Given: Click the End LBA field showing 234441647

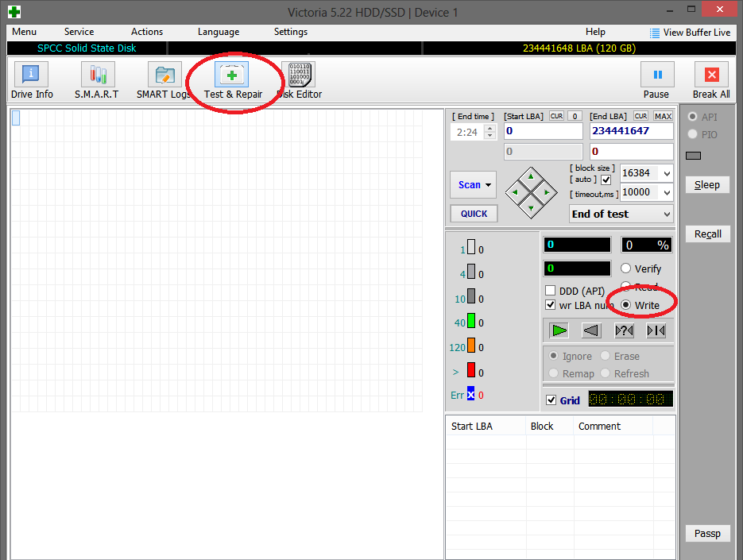Looking at the screenshot, I should [631, 131].
